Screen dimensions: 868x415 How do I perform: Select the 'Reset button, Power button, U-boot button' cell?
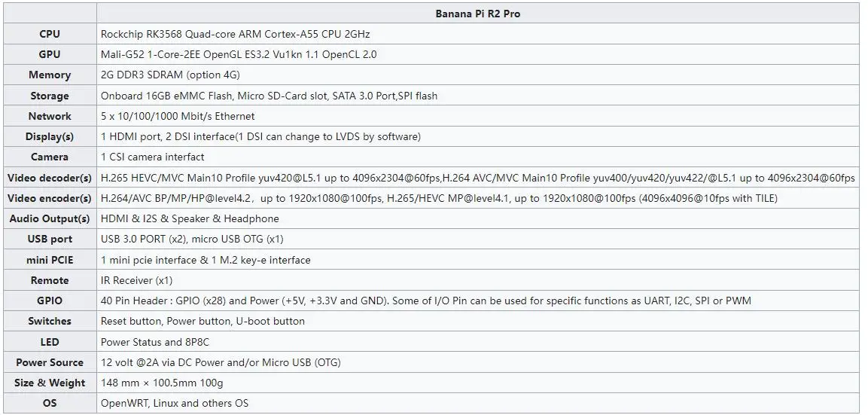(x=478, y=321)
